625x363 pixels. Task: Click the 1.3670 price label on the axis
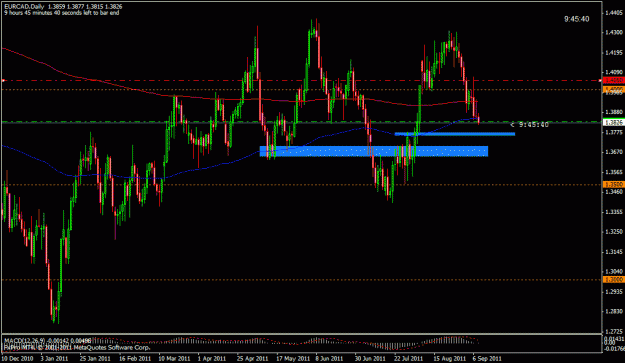coord(614,152)
